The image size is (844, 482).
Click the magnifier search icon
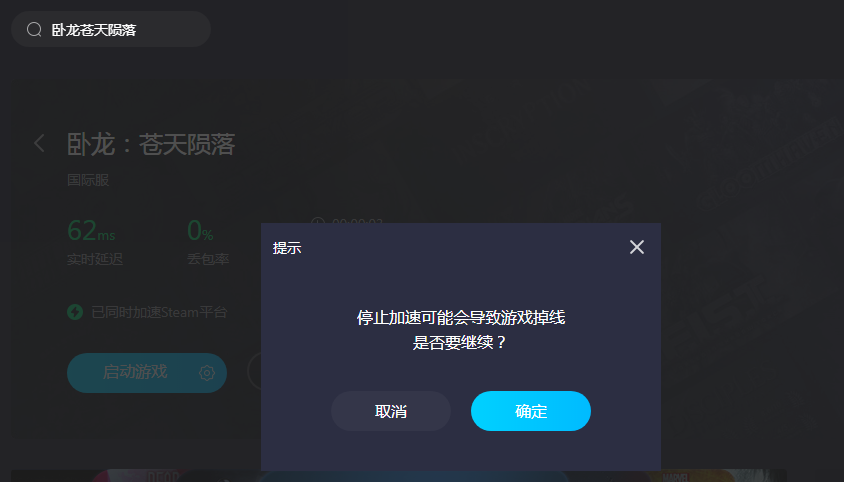34,30
